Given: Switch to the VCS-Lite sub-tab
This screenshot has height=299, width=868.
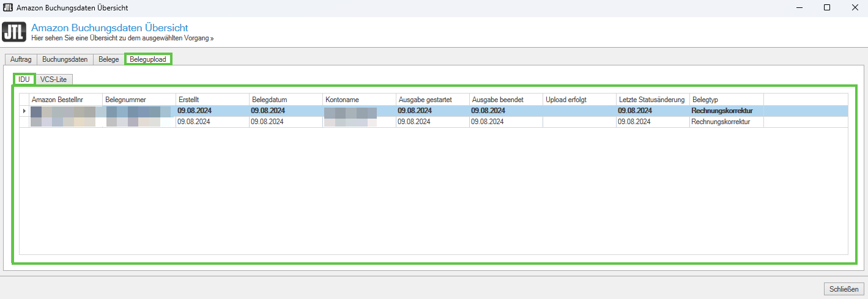Looking at the screenshot, I should [54, 79].
